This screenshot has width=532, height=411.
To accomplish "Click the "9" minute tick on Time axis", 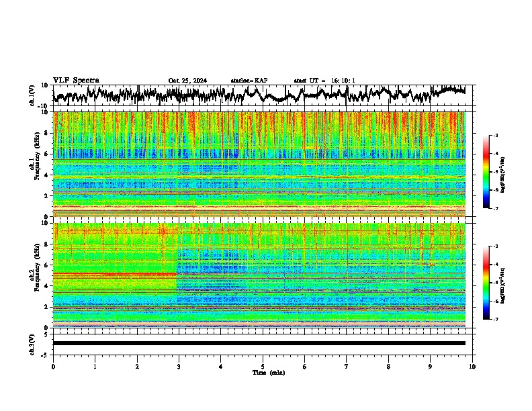I will (x=430, y=367).
